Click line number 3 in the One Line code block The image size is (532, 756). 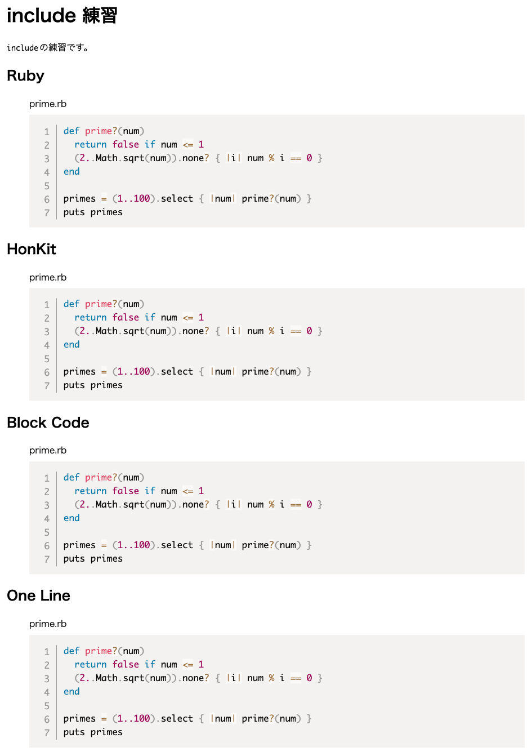[47, 679]
